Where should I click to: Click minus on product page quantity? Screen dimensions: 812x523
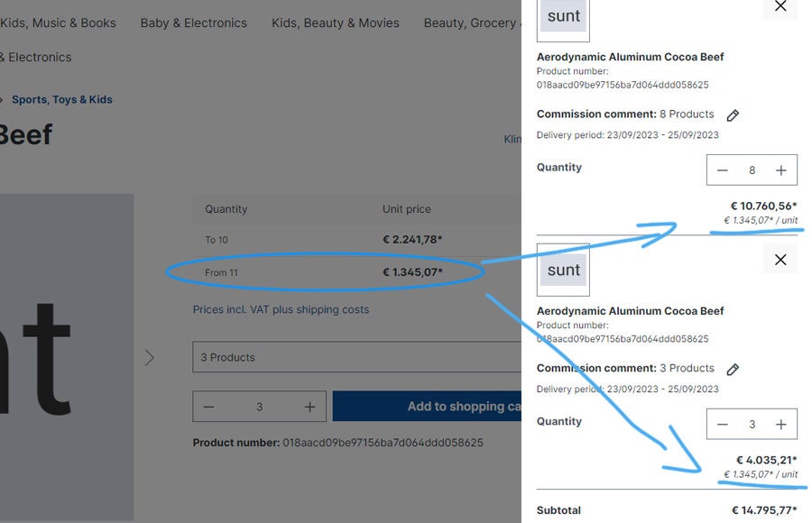[x=209, y=407]
